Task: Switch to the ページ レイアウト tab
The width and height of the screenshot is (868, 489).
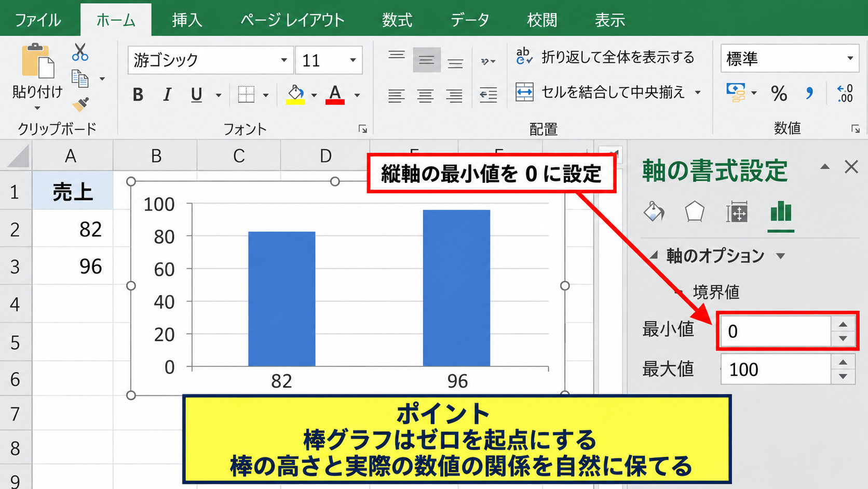Action: (x=293, y=20)
